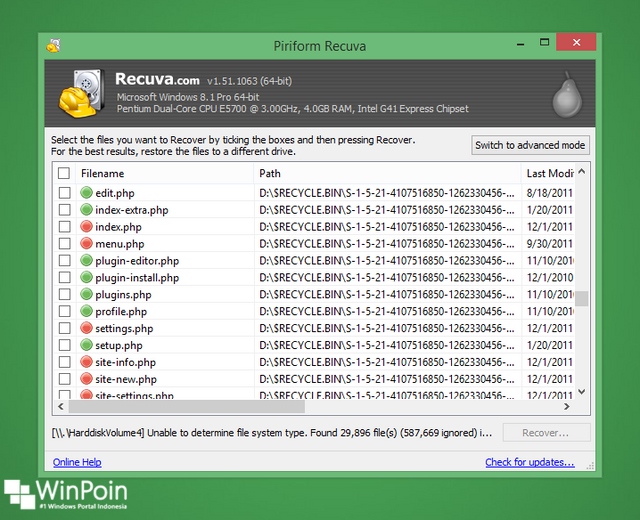
Task: Select the profile.php filename
Action: tap(121, 312)
